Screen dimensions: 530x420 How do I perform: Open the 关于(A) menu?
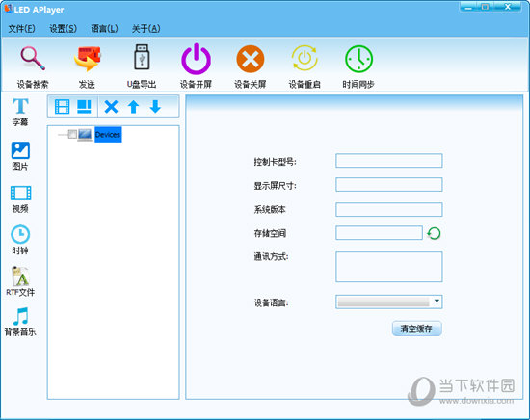coord(146,29)
